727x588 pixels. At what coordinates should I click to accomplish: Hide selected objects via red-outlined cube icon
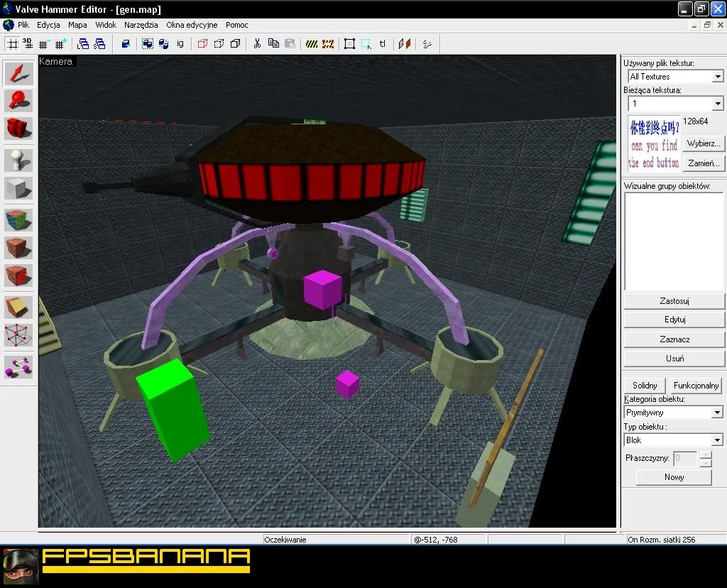(x=202, y=44)
